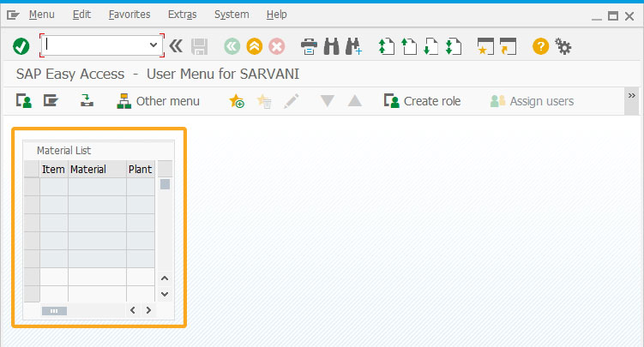This screenshot has height=347, width=644.
Task: Open the Extras menu
Action: tap(182, 15)
